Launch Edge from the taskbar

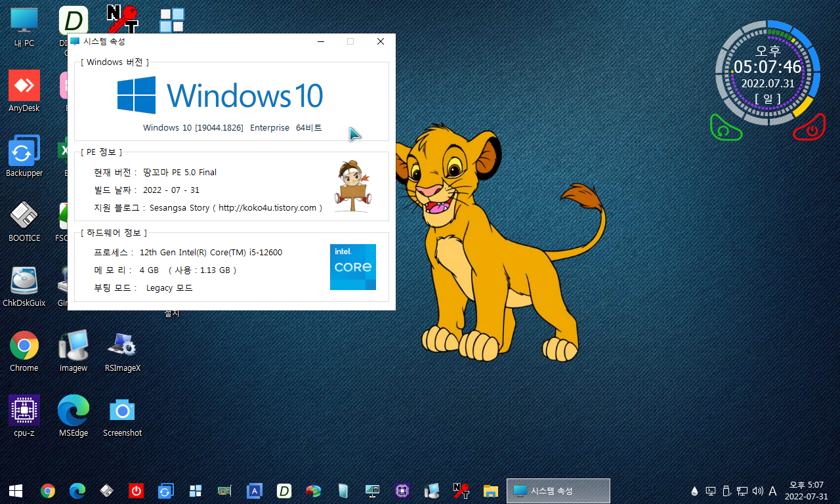click(x=77, y=490)
